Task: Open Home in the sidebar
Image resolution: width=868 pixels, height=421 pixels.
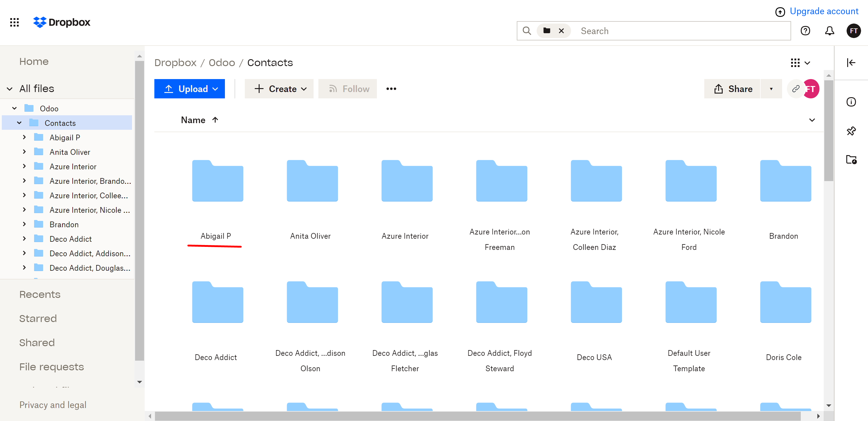Action: click(34, 61)
